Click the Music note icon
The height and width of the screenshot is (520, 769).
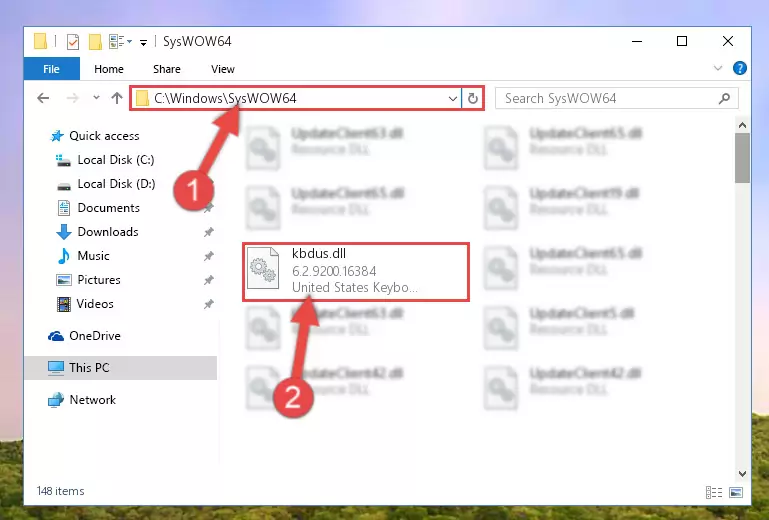pos(64,256)
